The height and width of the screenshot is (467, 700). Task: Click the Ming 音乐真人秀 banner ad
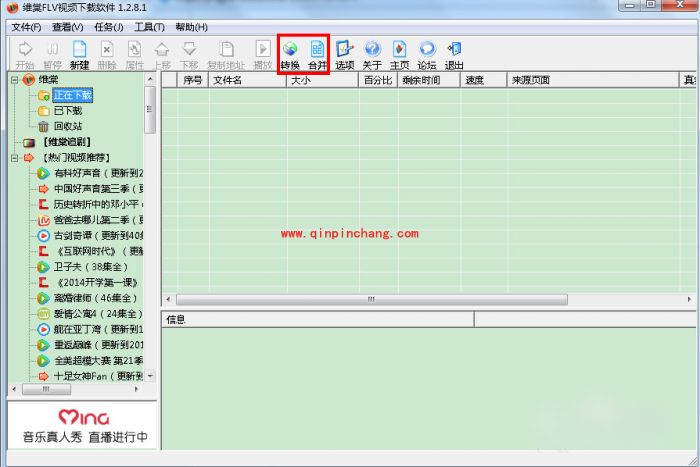point(83,425)
